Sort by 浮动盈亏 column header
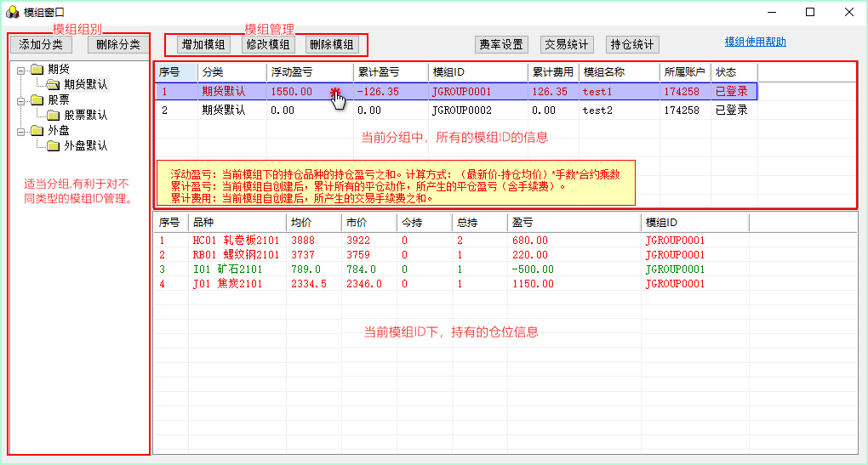 pyautogui.click(x=310, y=72)
